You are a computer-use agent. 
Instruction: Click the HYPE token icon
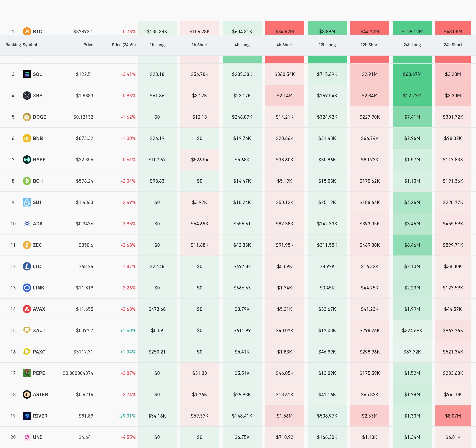tap(27, 159)
